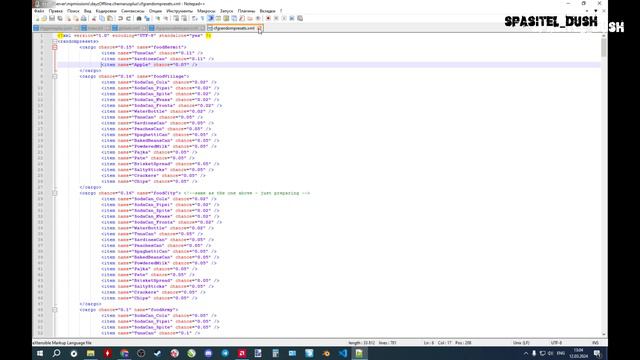Click the Unix (LF) line ending indicator
The height and width of the screenshot is (360, 640).
tap(521, 343)
